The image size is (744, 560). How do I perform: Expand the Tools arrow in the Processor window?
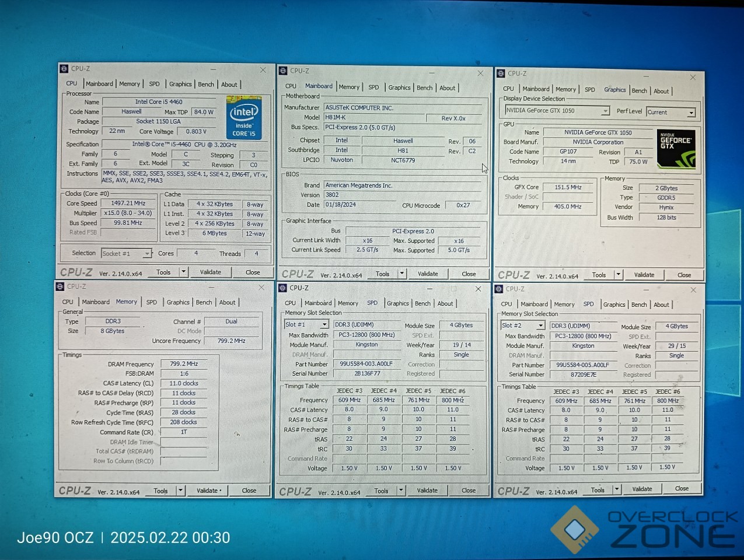(x=183, y=272)
